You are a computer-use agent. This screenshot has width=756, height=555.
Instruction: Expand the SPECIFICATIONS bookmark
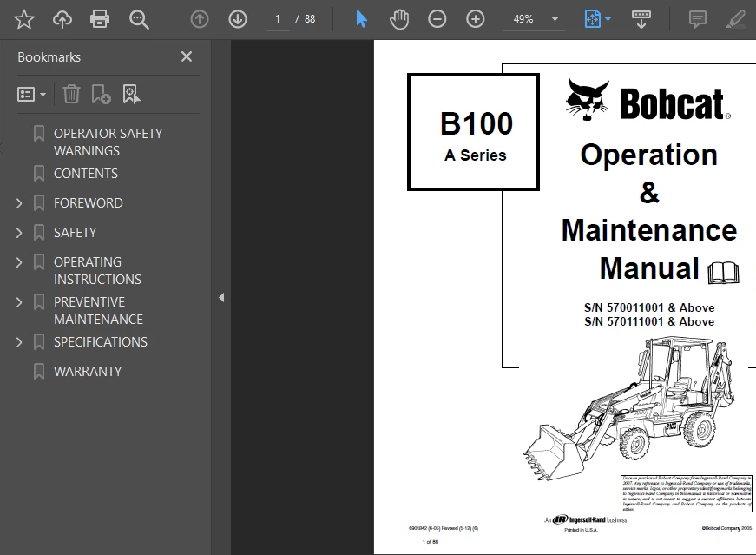[19, 341]
